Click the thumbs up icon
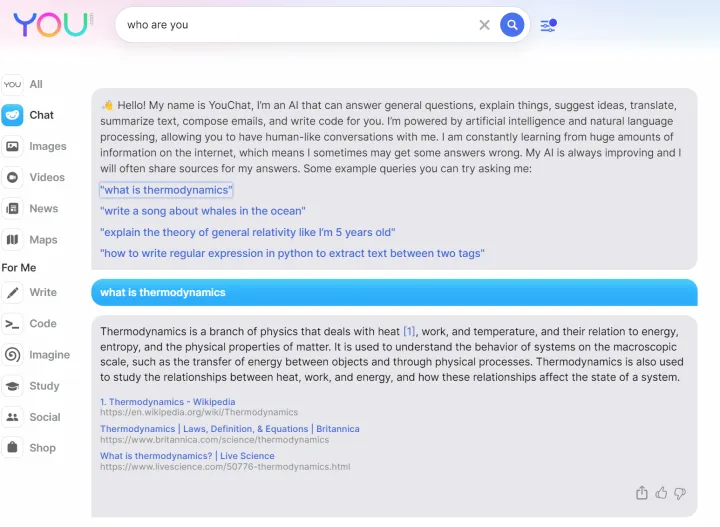 [661, 493]
